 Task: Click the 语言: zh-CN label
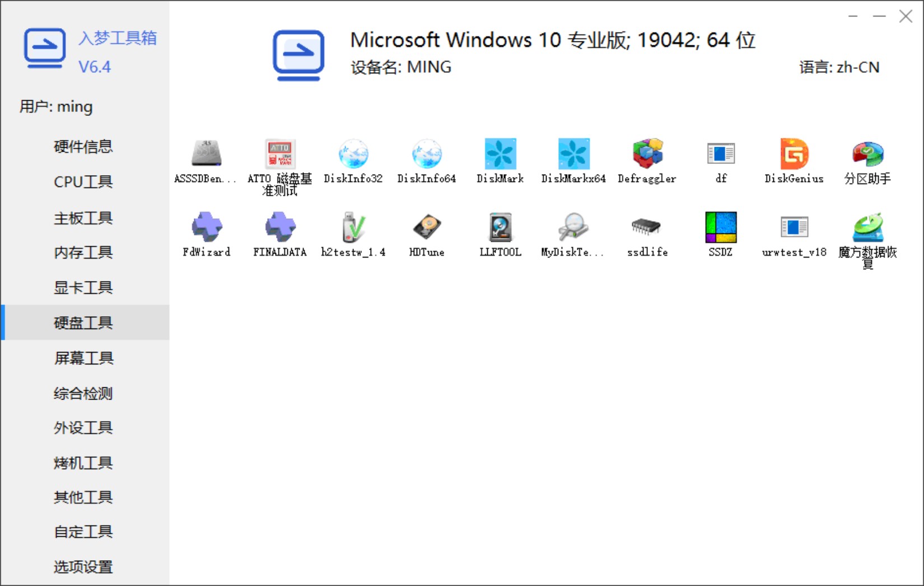coord(839,67)
